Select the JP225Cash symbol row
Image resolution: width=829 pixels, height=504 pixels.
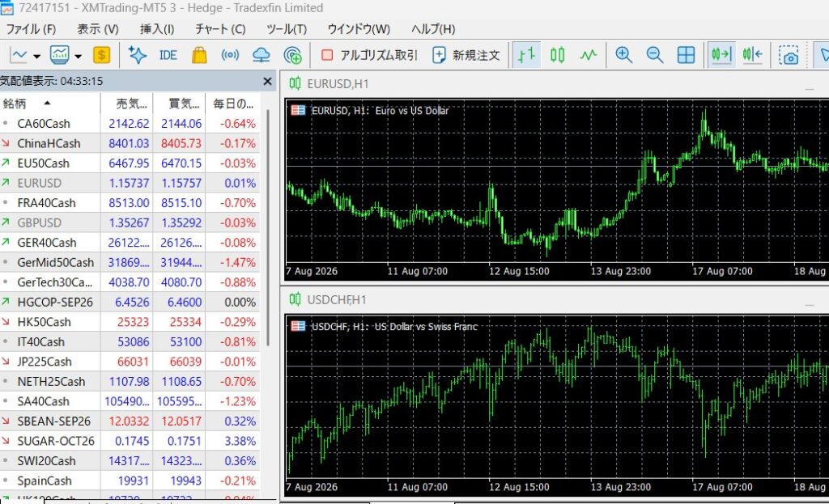[x=130, y=362]
